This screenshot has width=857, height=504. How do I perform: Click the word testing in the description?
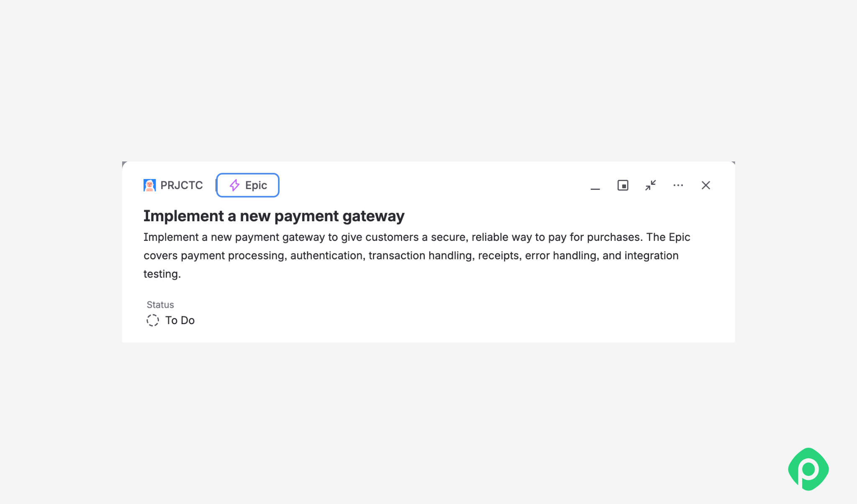tap(162, 274)
